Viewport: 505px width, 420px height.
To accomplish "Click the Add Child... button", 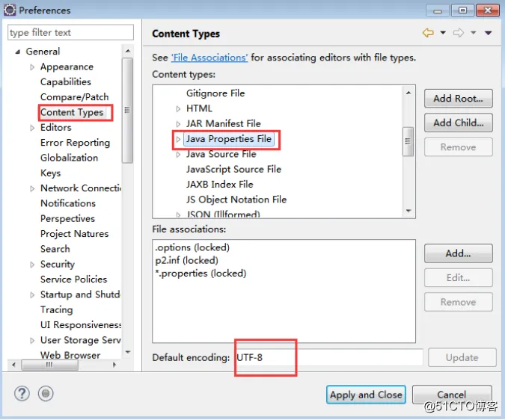I will point(459,123).
